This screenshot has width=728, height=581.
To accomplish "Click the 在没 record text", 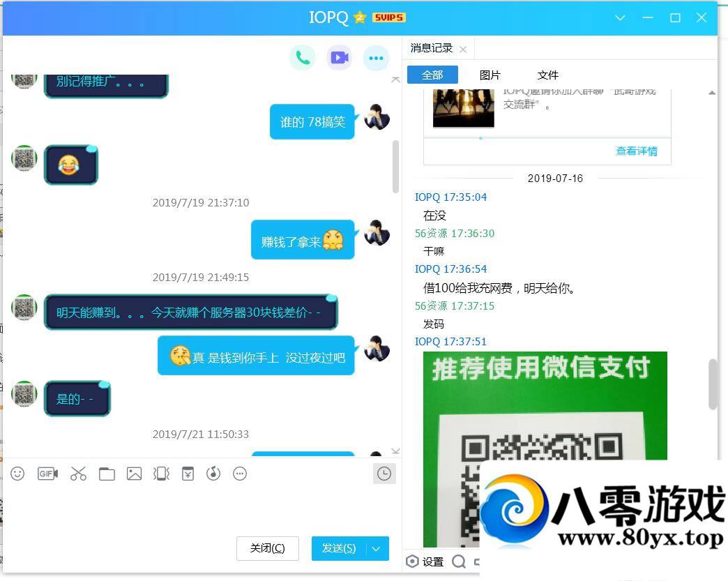I will pyautogui.click(x=434, y=215).
